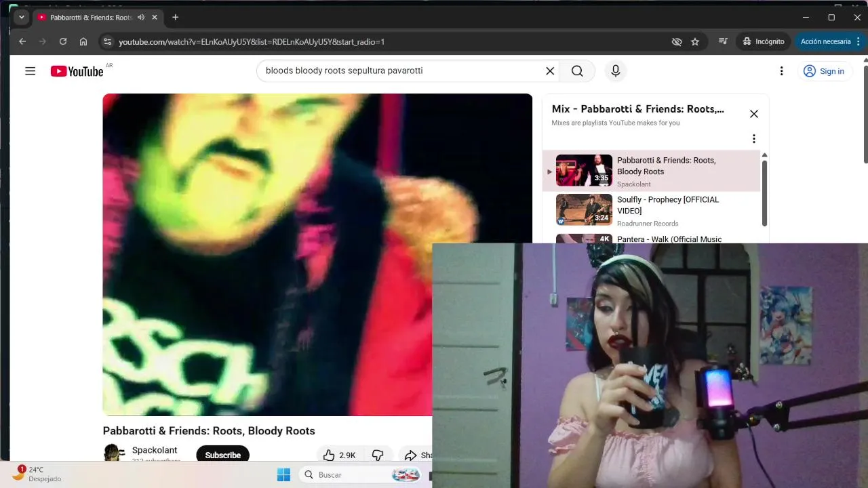
Task: Close the Pabbarotti & Friends tab
Action: tap(153, 17)
